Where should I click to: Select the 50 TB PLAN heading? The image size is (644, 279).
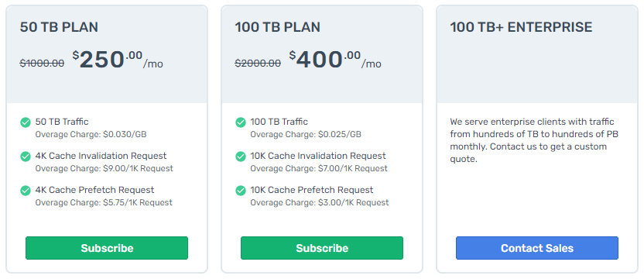[59, 27]
